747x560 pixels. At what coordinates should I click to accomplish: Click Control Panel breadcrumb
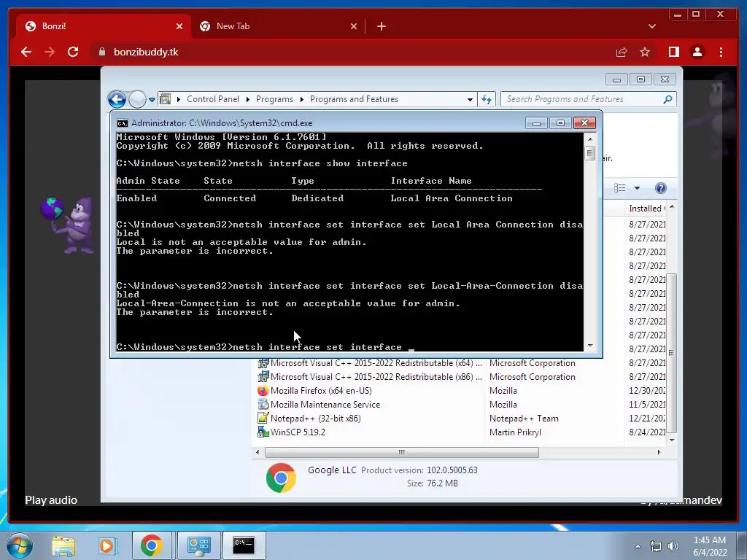[x=213, y=99]
